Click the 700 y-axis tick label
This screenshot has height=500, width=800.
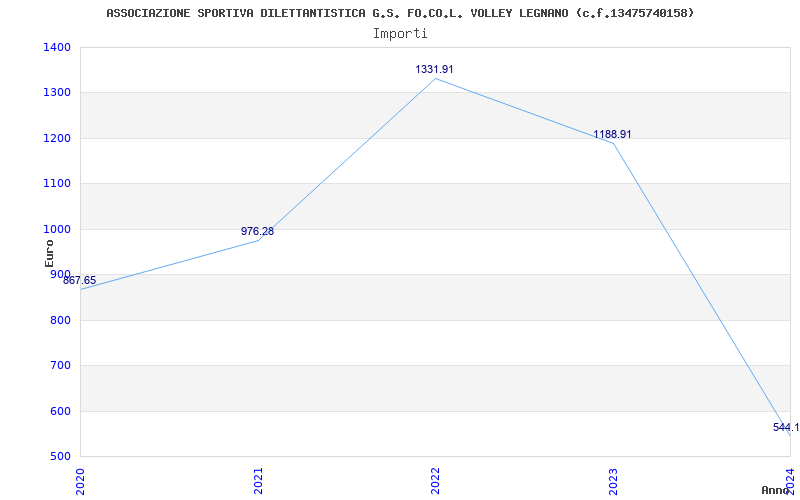[60, 366]
